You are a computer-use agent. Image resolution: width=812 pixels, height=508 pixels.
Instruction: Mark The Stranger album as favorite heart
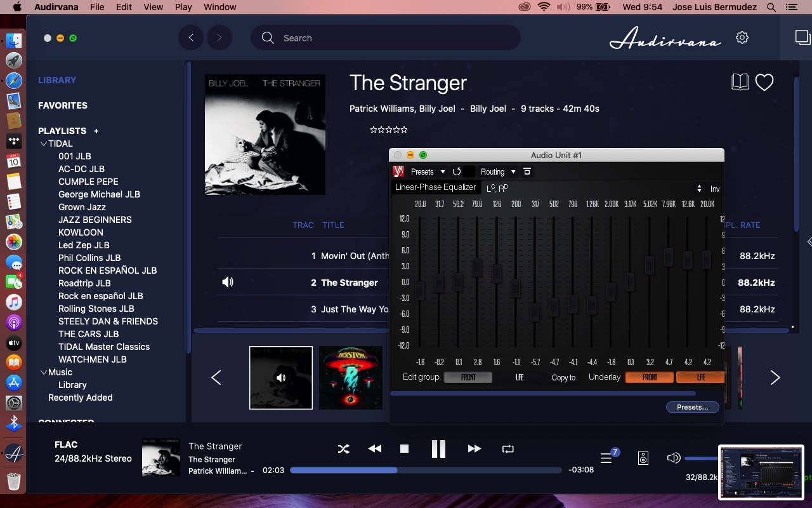(764, 82)
